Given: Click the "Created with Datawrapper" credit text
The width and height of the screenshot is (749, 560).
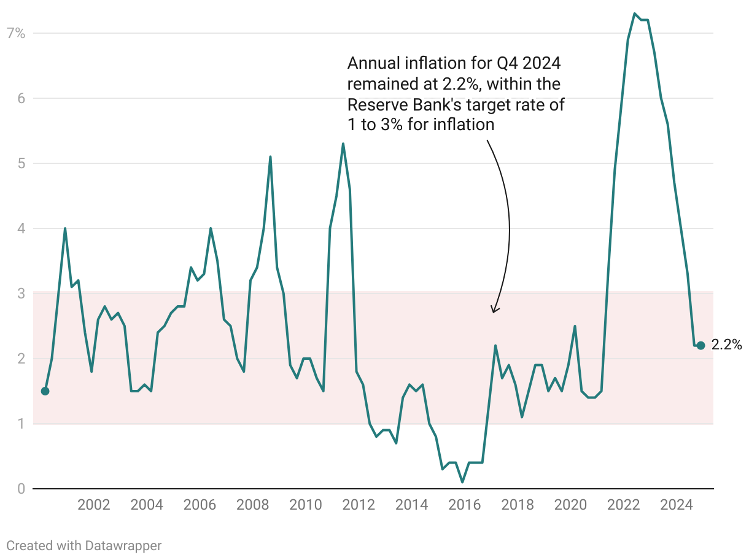Looking at the screenshot, I should point(84,545).
